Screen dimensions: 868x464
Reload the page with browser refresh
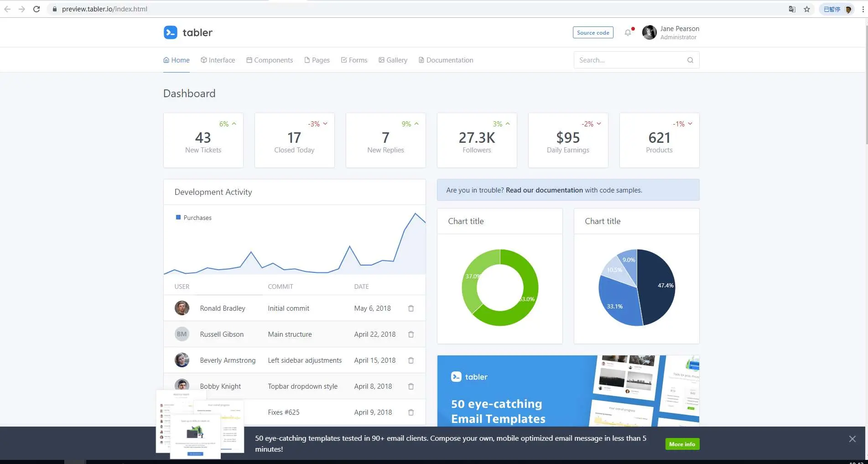(36, 9)
